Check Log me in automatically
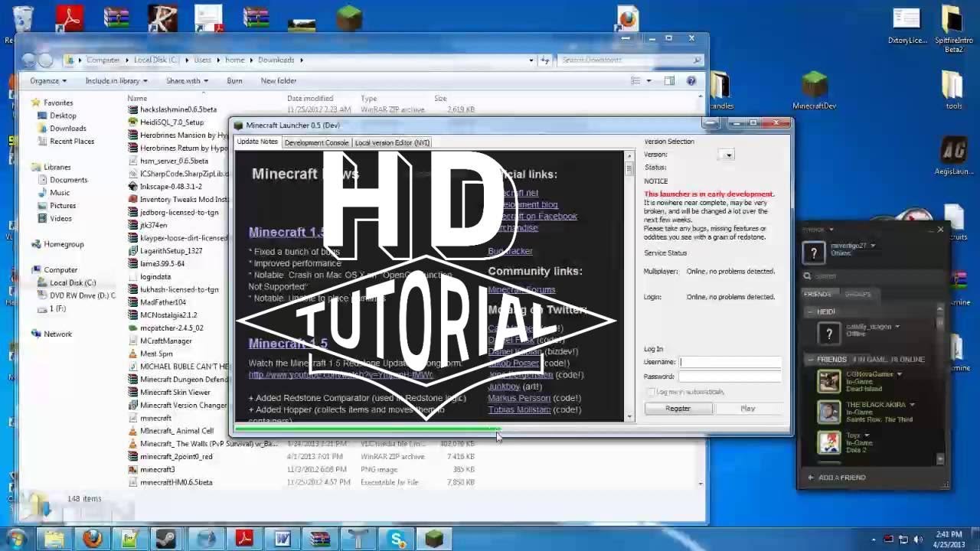The width and height of the screenshot is (980, 551). [x=651, y=392]
